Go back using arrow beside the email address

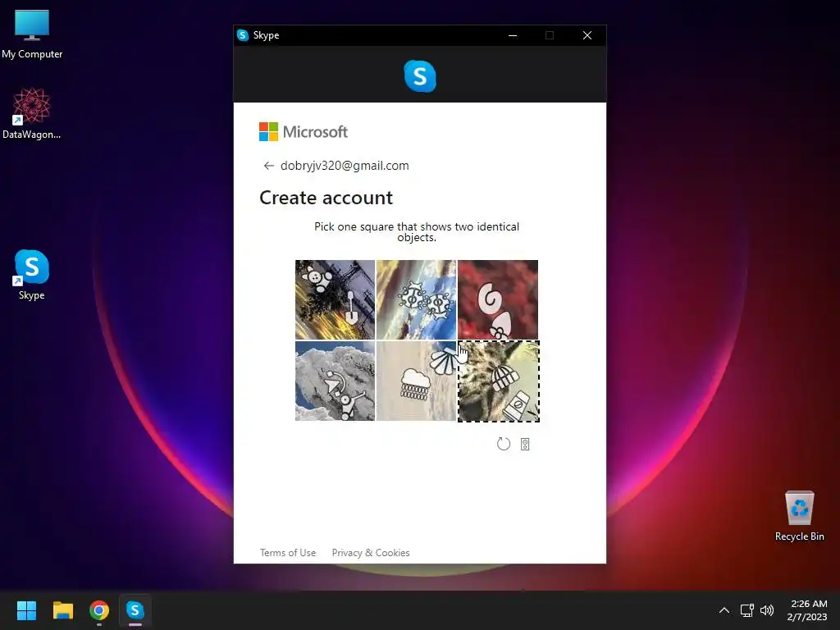pos(268,166)
